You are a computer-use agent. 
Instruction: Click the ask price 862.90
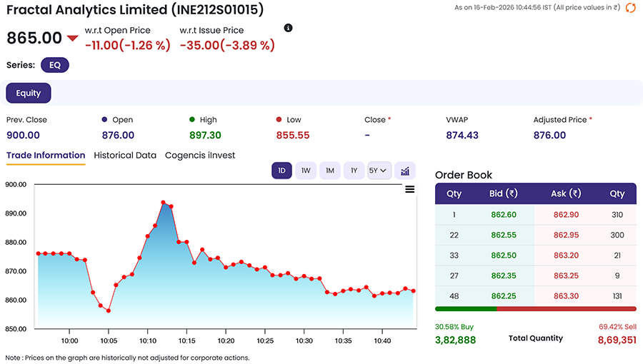[566, 215]
